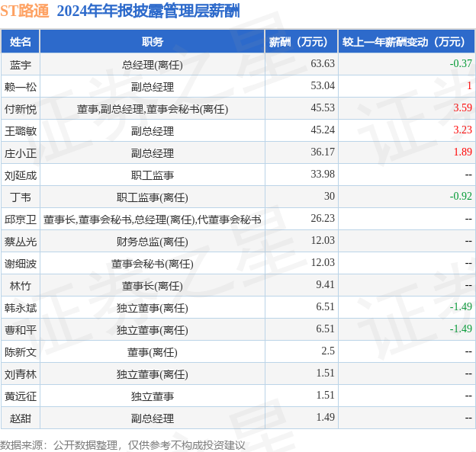Click the salary value 63.63
Screen dimensions: 476x452
point(323,64)
